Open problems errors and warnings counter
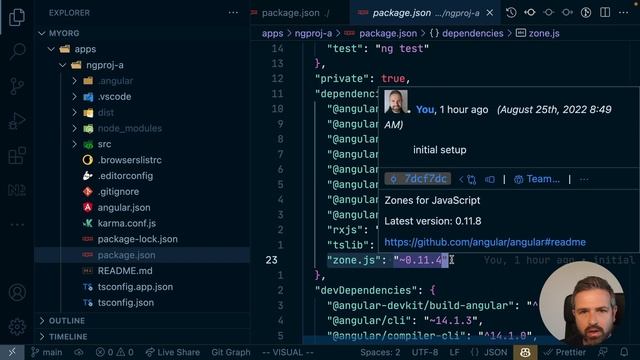This screenshot has width=640, height=360. click(115, 352)
